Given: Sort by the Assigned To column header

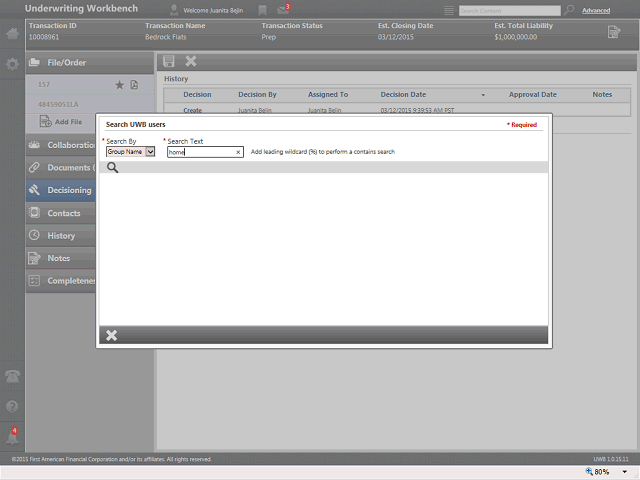Looking at the screenshot, I should coord(328,95).
